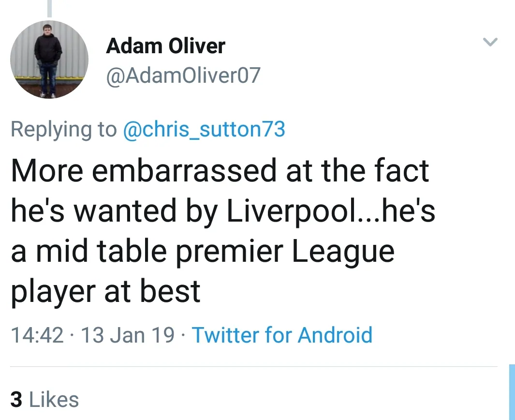Click the 13 Jan 19 date
515x420 pixels.
128,335
